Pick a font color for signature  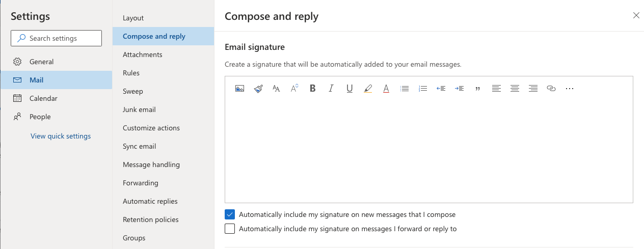pos(386,89)
